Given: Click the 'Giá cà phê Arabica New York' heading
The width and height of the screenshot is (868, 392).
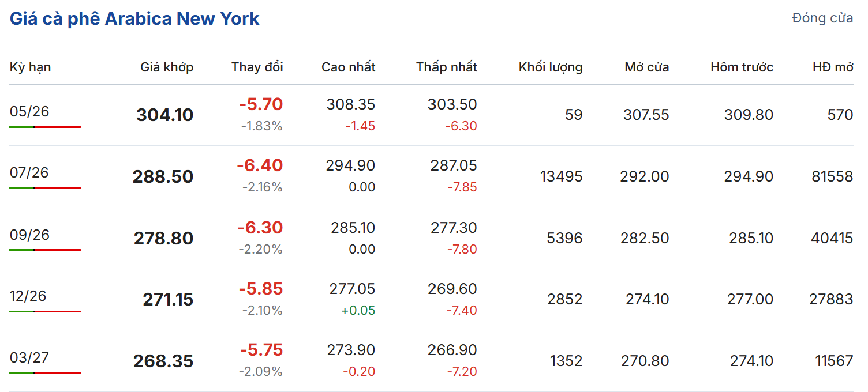Looking at the screenshot, I should (x=134, y=18).
